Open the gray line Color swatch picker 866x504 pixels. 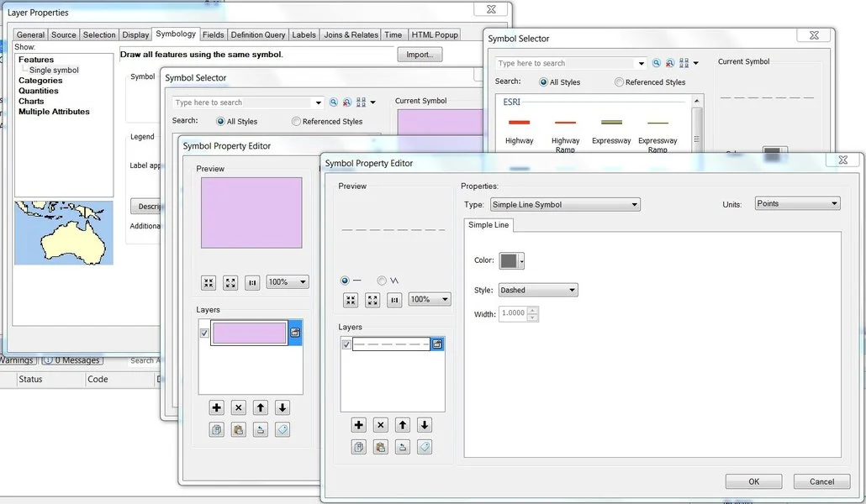pos(511,261)
